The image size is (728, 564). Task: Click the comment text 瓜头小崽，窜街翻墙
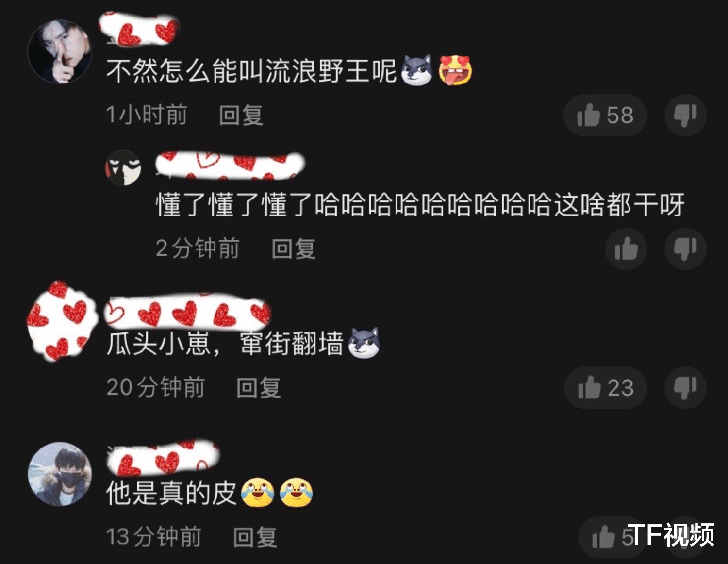(x=225, y=344)
